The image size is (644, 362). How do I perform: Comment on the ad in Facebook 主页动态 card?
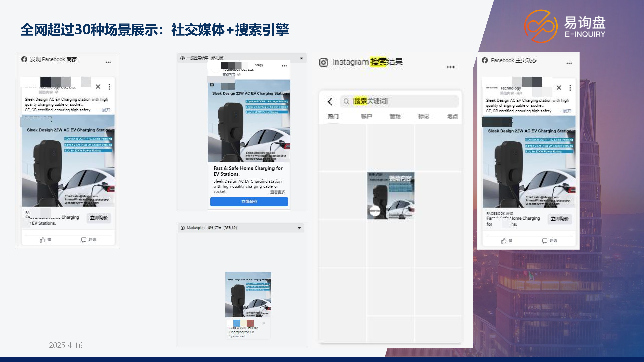click(x=550, y=241)
